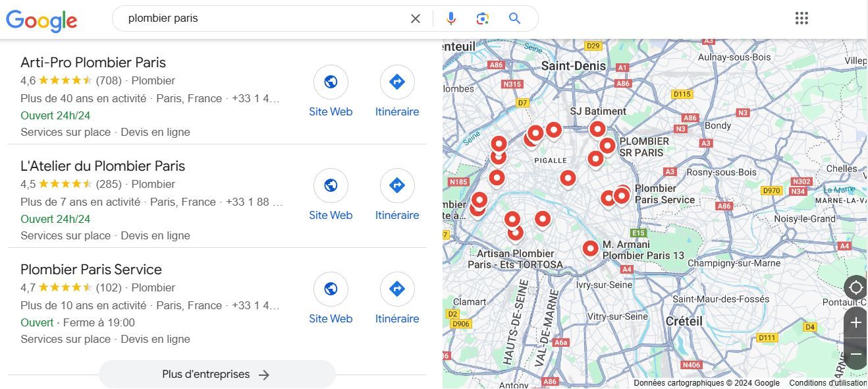Click the Bondy label on the map
This screenshot has height=389, width=868.
[718, 125]
